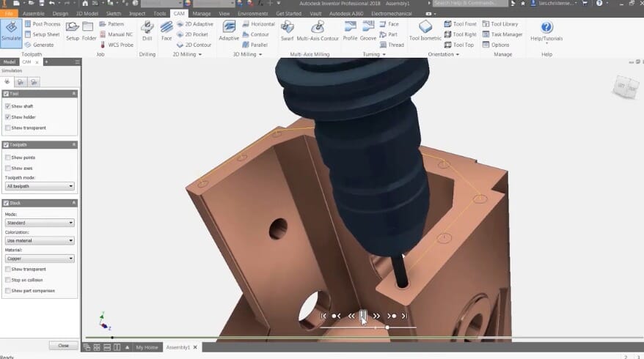Open the Toolpath mode dropdown
644x359 pixels.
click(x=40, y=186)
